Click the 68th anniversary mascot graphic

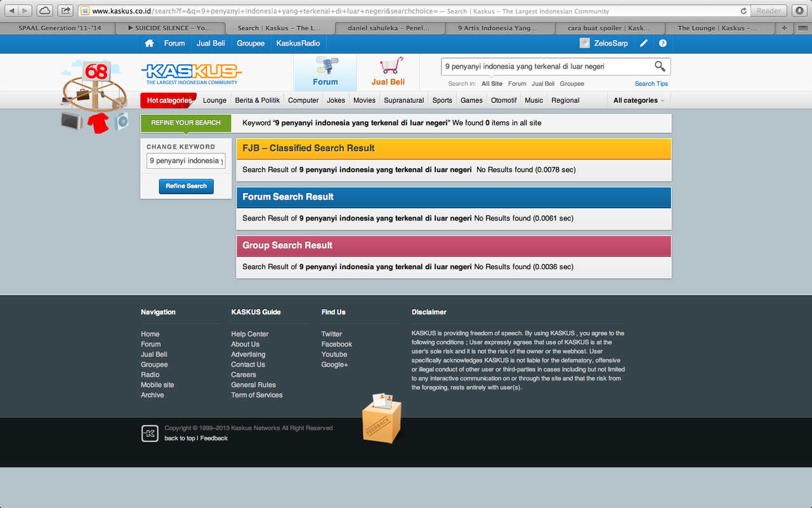(x=94, y=95)
